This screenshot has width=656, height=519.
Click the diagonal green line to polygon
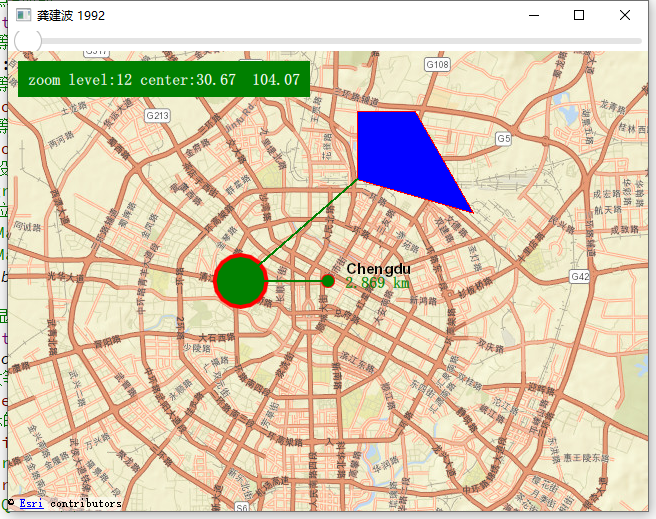309,222
